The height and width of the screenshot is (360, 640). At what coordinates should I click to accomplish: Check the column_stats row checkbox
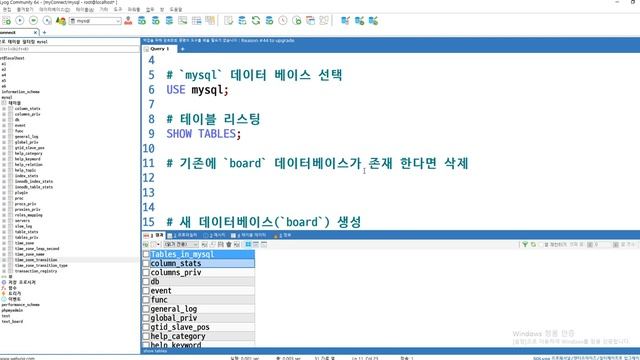pos(146,263)
